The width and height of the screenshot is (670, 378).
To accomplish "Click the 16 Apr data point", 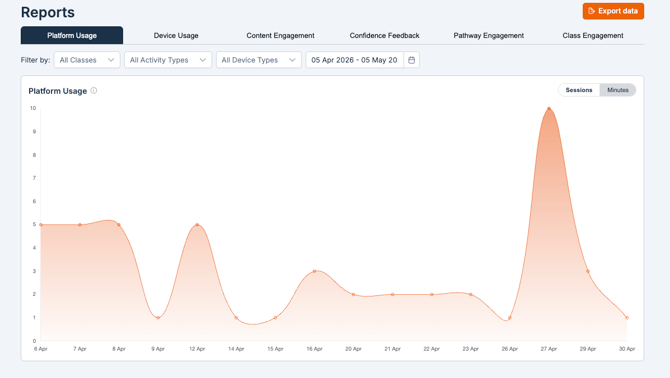I will [314, 271].
